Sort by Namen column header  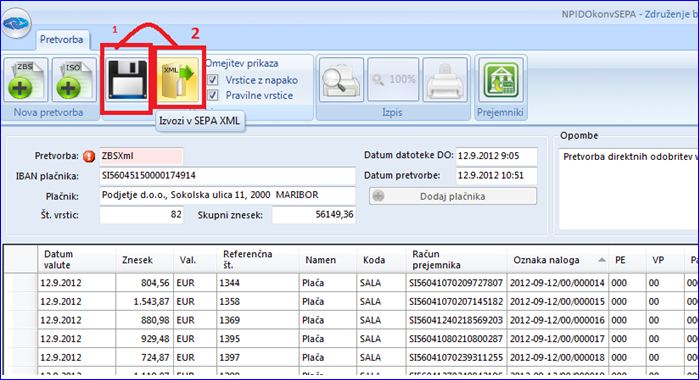[x=328, y=260]
